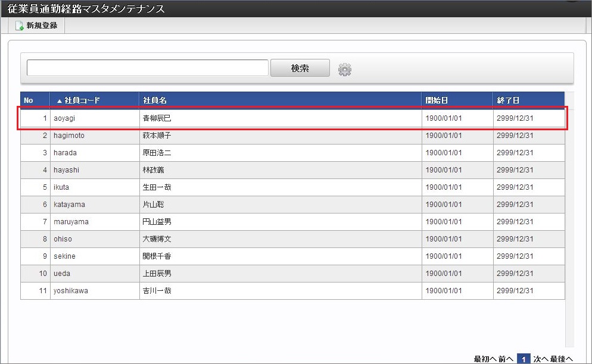Sort by 社員名 column header
The image size is (592, 364).
point(280,101)
